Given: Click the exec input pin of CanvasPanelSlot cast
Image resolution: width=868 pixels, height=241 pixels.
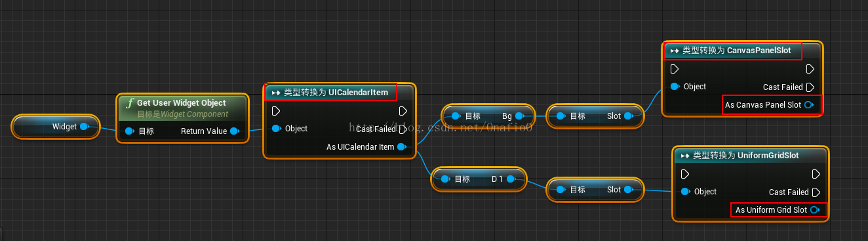Looking at the screenshot, I should pos(675,69).
